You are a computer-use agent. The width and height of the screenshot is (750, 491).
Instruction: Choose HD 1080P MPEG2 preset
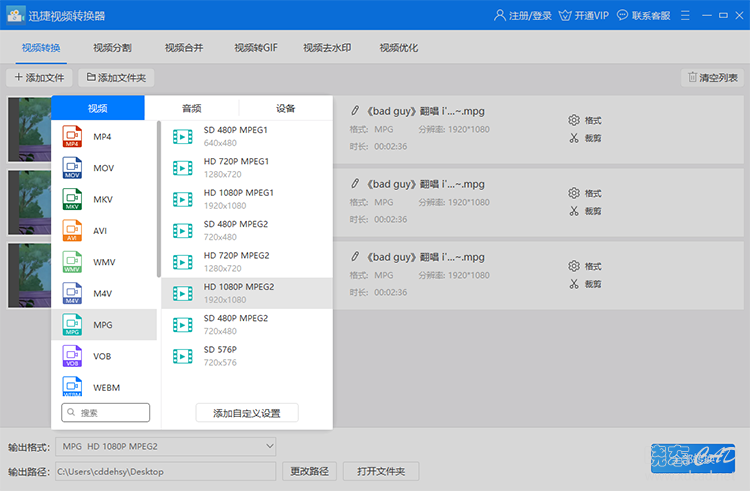point(247,293)
